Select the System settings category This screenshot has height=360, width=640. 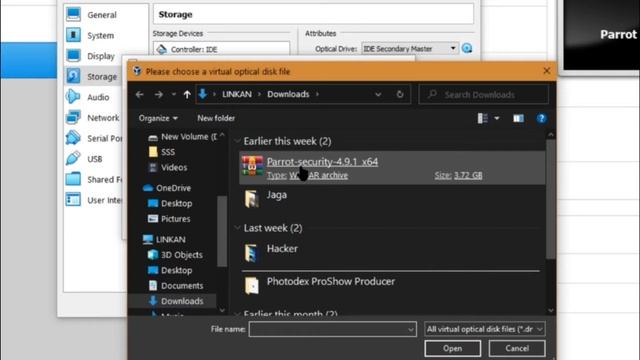[100, 36]
